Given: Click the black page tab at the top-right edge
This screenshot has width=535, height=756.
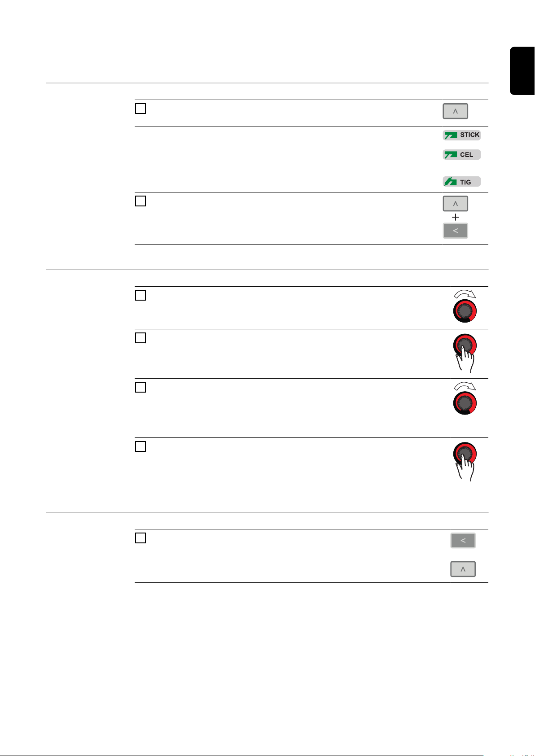Looking at the screenshot, I should [x=522, y=71].
